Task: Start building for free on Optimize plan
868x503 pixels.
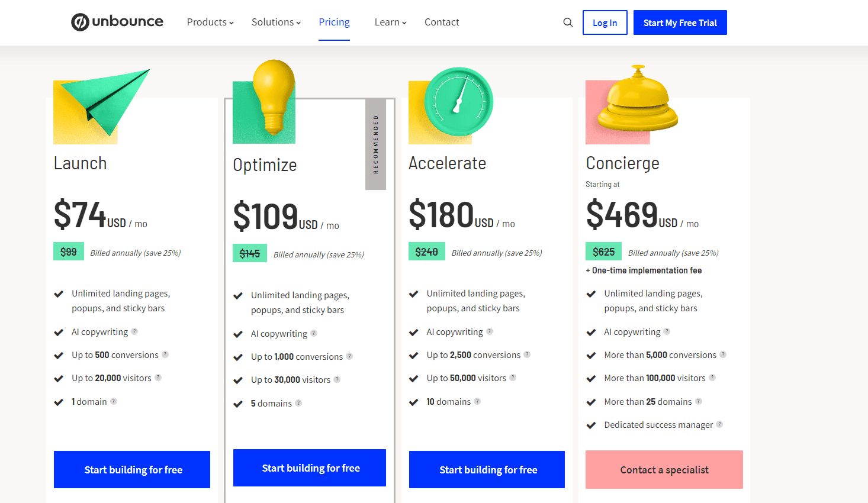Action: 310,467
